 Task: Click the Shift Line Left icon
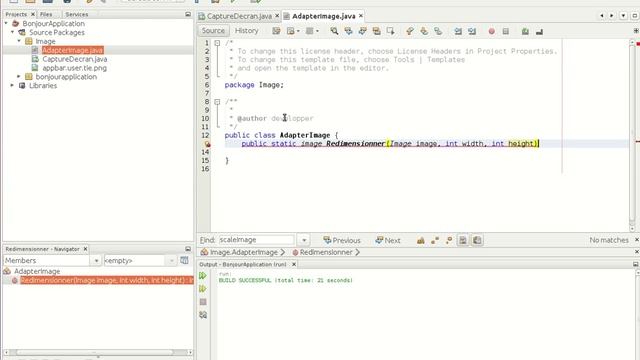point(458,31)
